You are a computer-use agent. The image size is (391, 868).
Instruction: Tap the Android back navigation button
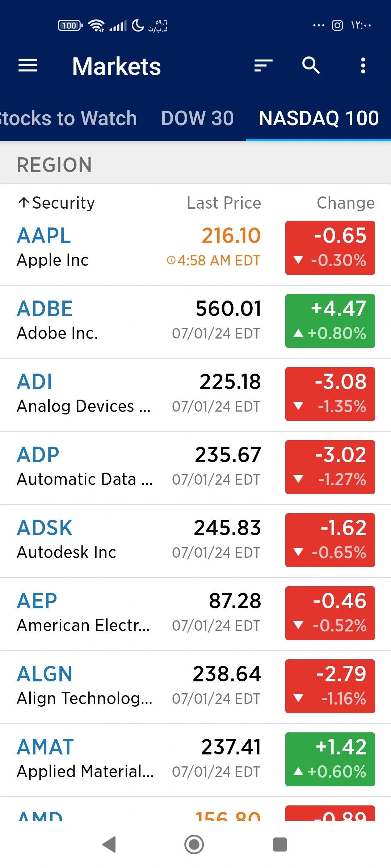tap(109, 844)
